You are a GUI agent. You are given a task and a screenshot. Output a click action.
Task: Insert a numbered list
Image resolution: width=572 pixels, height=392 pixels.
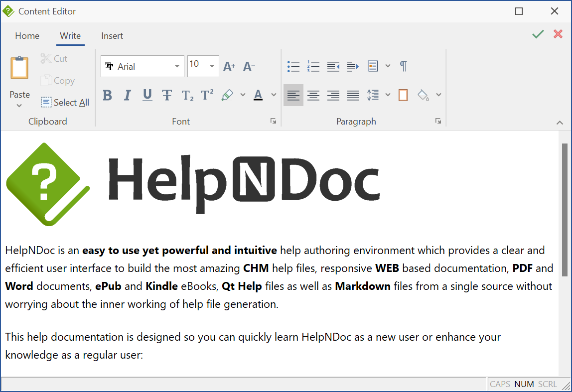click(x=313, y=66)
